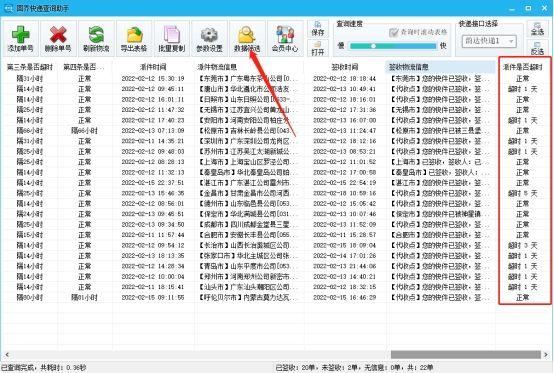Click 隔66小时 in the fourth-entry column
The image size is (554, 373).
(84, 131)
